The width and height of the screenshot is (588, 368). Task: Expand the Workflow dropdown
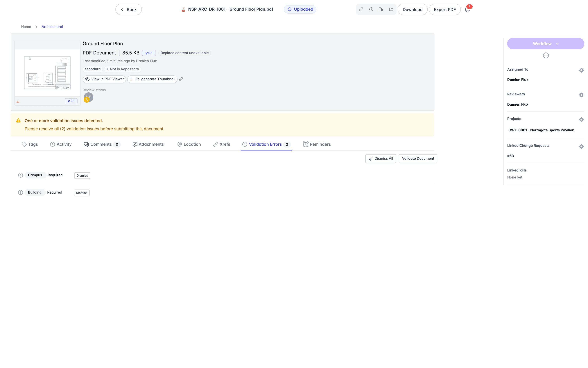click(x=546, y=44)
